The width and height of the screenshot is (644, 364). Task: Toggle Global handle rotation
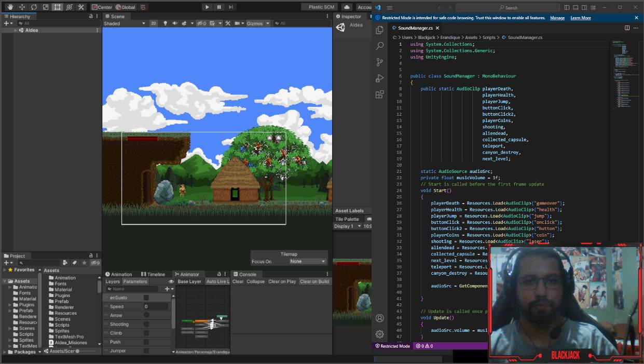[x=125, y=7]
